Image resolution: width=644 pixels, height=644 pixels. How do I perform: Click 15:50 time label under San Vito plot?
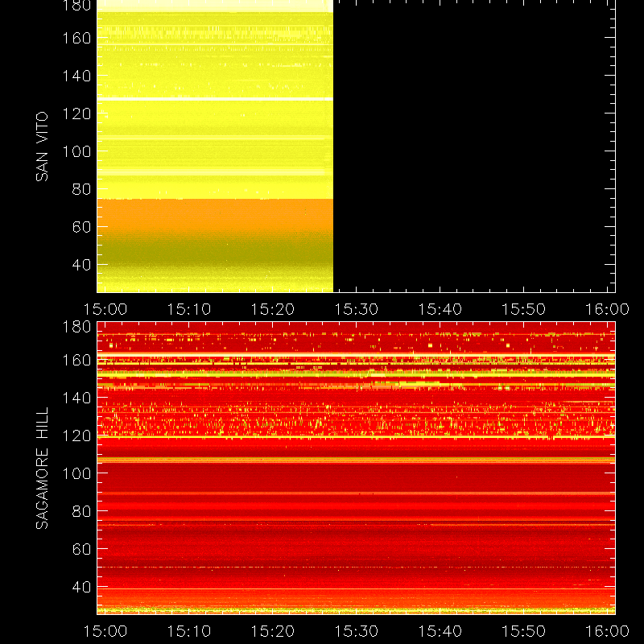[x=524, y=309]
